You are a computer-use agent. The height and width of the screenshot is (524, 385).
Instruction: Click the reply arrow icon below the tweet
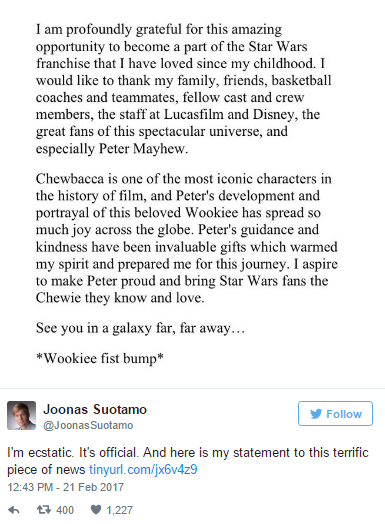(x=14, y=510)
